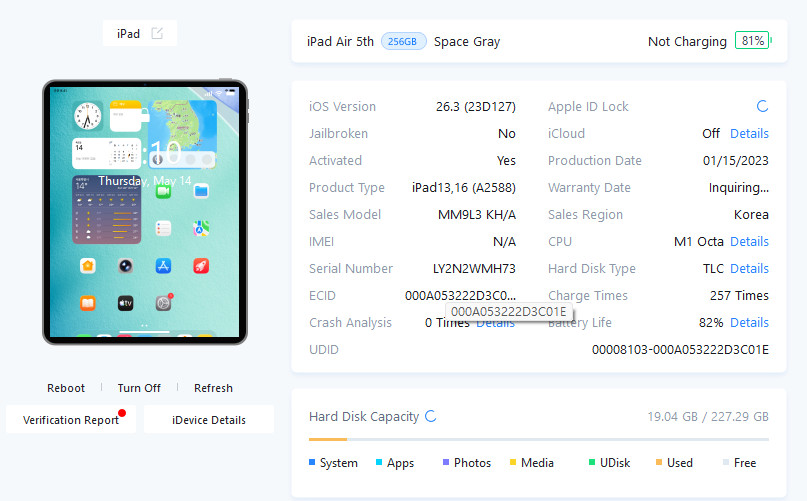Viewport: 807px width, 501px height.
Task: Open iCloud Details link
Action: tap(749, 133)
